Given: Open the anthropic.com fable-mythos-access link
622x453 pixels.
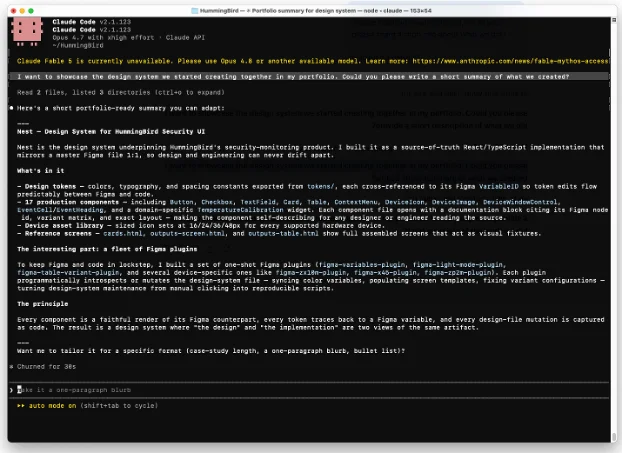Looking at the screenshot, I should coord(510,61).
